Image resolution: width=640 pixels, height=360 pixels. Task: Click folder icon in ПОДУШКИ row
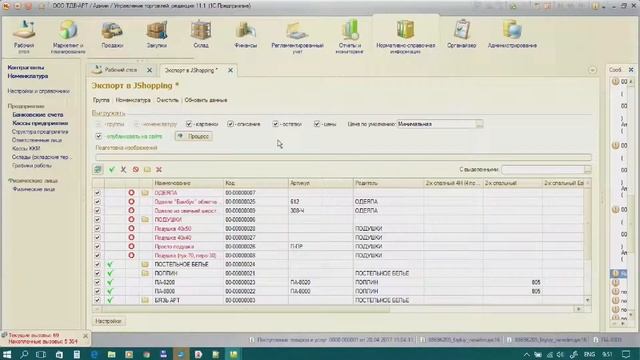coord(145,219)
